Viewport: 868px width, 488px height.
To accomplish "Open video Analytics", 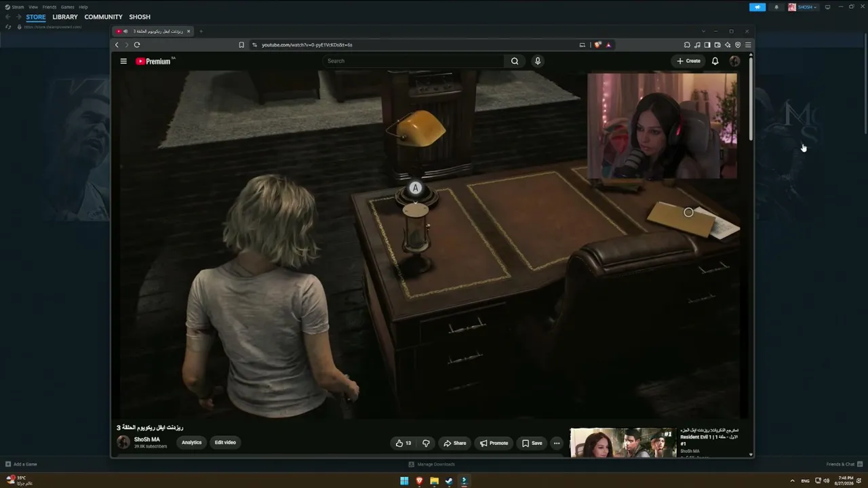I will click(x=191, y=443).
